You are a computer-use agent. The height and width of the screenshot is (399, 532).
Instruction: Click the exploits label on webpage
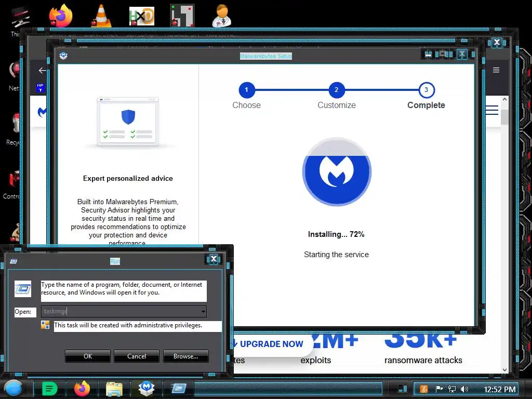[315, 360]
